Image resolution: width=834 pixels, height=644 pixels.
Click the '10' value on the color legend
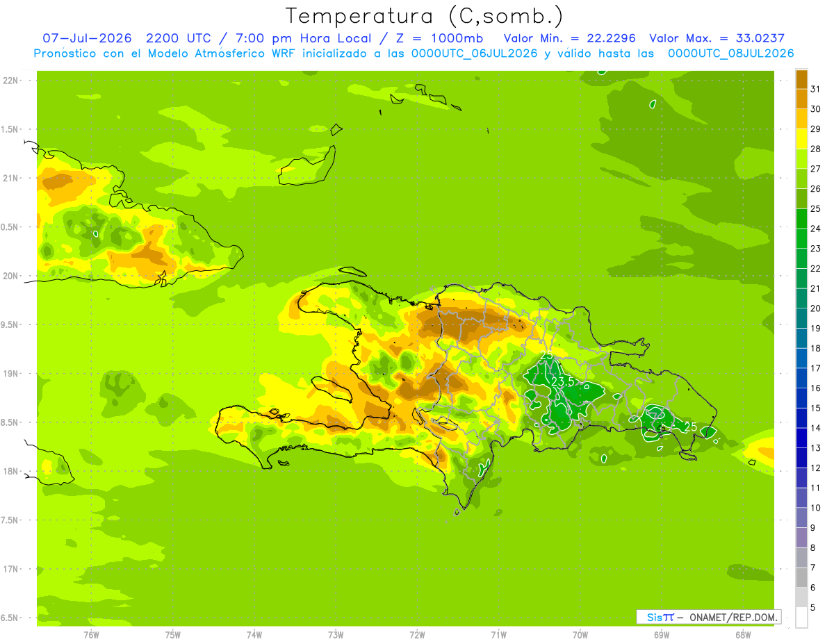pyautogui.click(x=815, y=508)
